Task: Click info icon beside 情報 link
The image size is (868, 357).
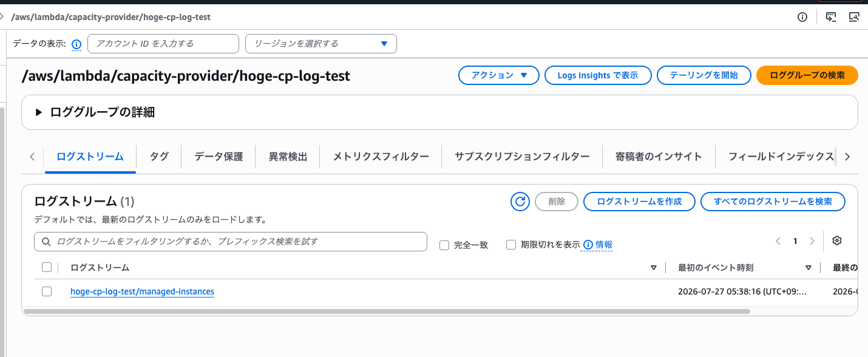Action: coord(588,245)
